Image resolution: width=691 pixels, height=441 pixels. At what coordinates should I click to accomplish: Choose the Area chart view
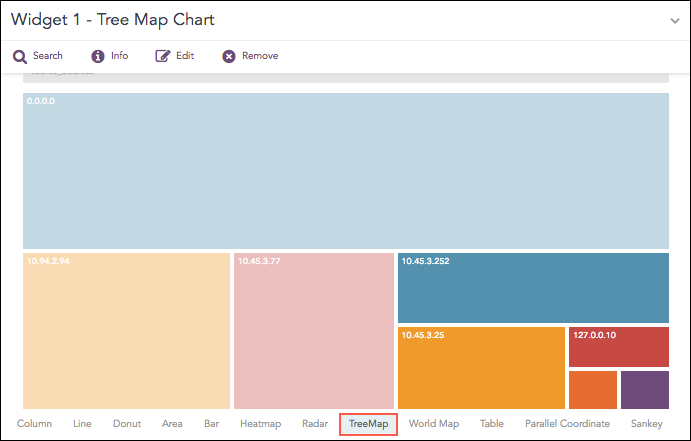point(172,424)
